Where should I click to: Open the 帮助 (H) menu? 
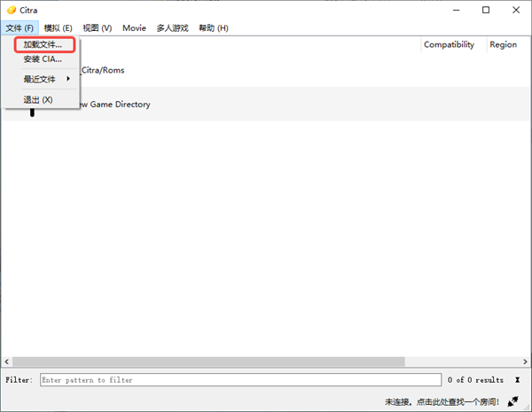click(214, 28)
